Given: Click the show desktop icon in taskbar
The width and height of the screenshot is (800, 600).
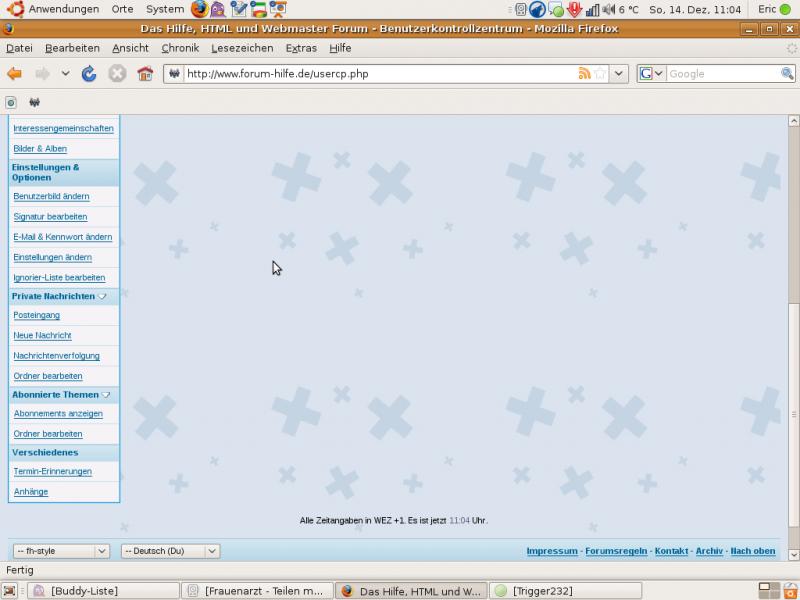Looking at the screenshot, I should [x=10, y=591].
